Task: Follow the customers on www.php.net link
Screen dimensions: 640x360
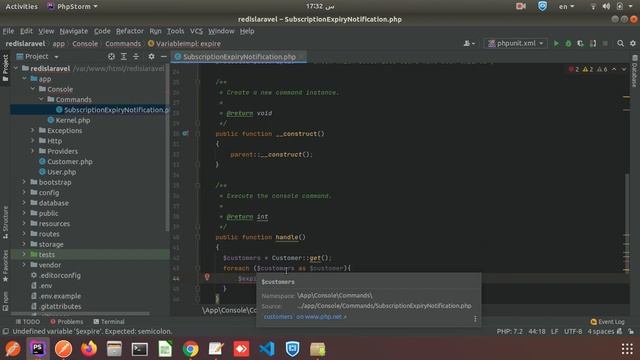Action: (305, 317)
